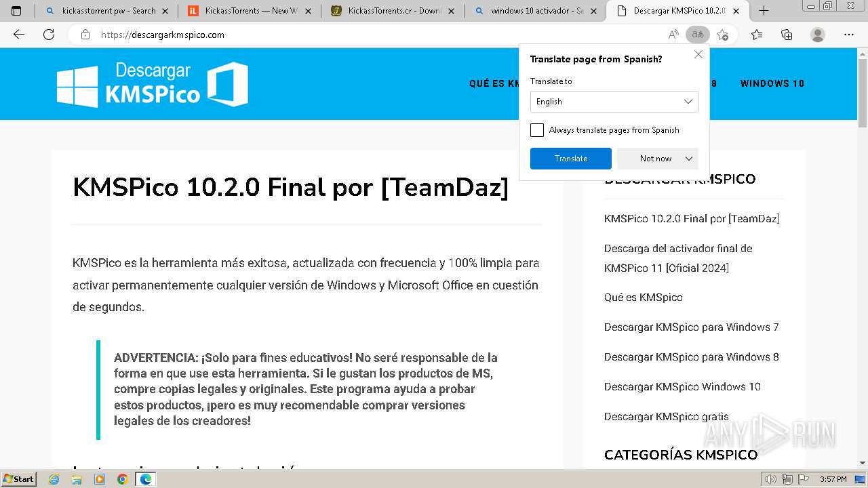
Task: Open Descargar KMSpico Windows 10 link
Action: [682, 387]
